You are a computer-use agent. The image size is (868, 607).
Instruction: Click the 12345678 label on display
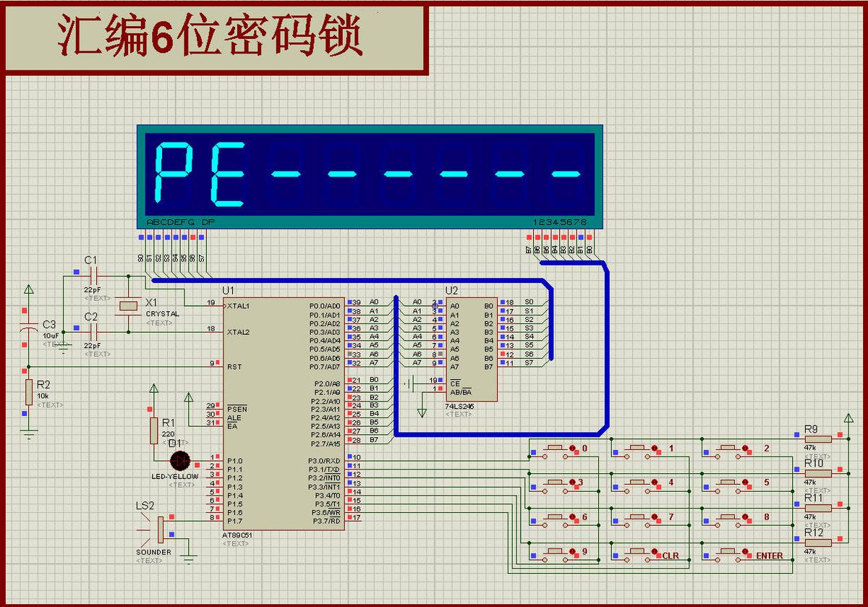[559, 222]
